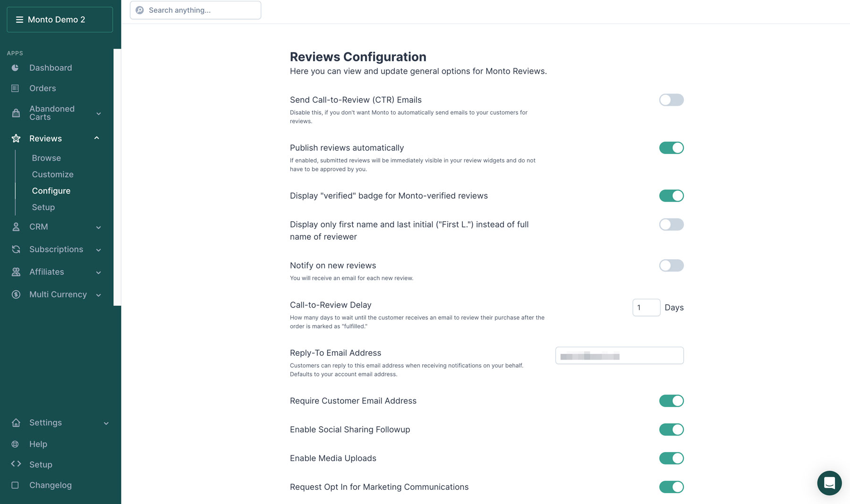
Task: Expand the Settings chevron
Action: 106,423
